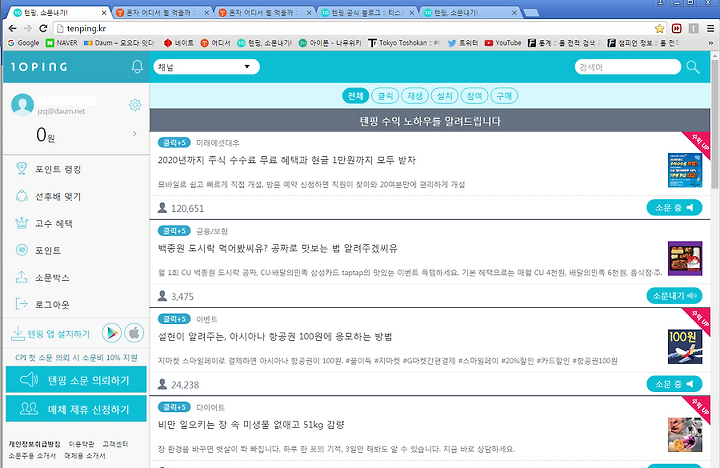Open 소문박스 in the sidebar
Screen dimensions: 720x468
pyautogui.click(x=43, y=277)
